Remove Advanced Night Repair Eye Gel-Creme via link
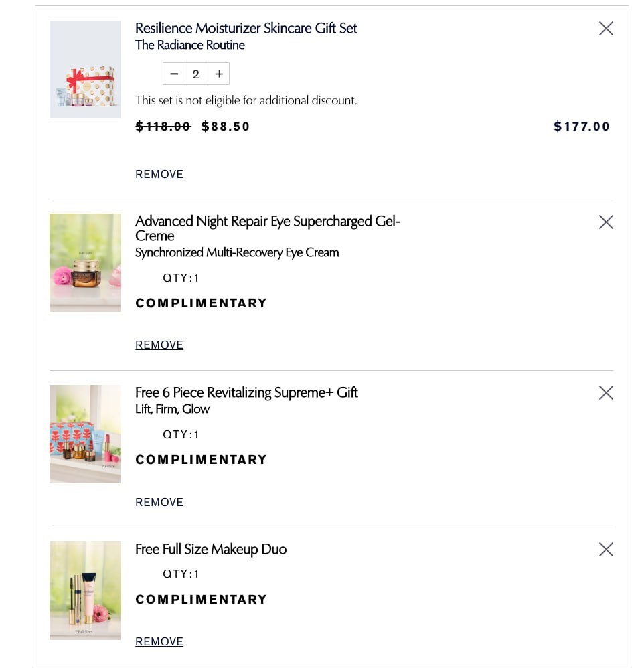Viewport: 644px width, 668px height. point(159,345)
